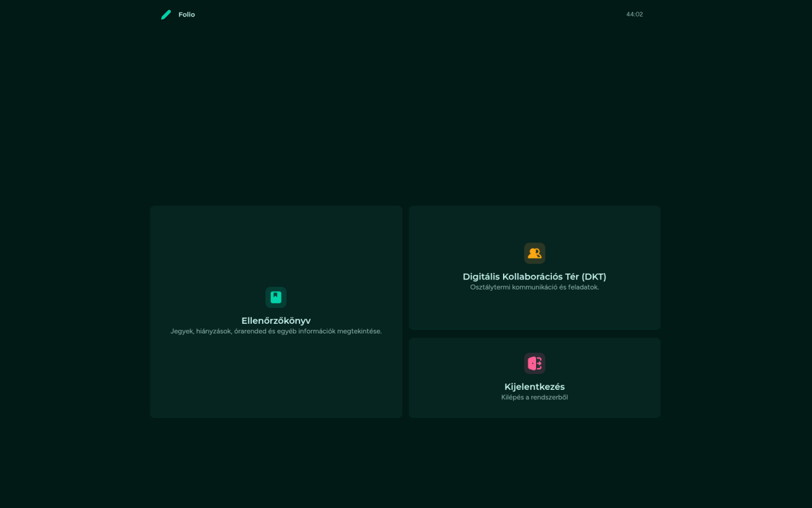Open the Ellenőrzőkönyv bookmark icon

pyautogui.click(x=276, y=297)
